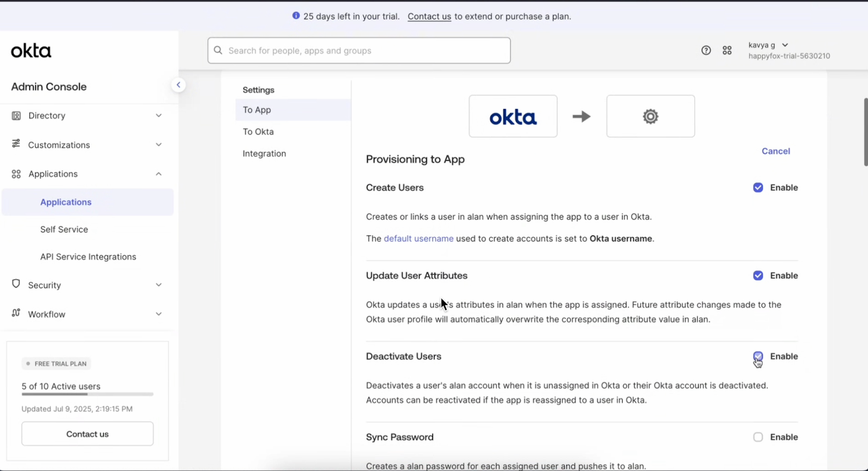Switch to the To Okta settings tab
The width and height of the screenshot is (868, 471).
258,132
